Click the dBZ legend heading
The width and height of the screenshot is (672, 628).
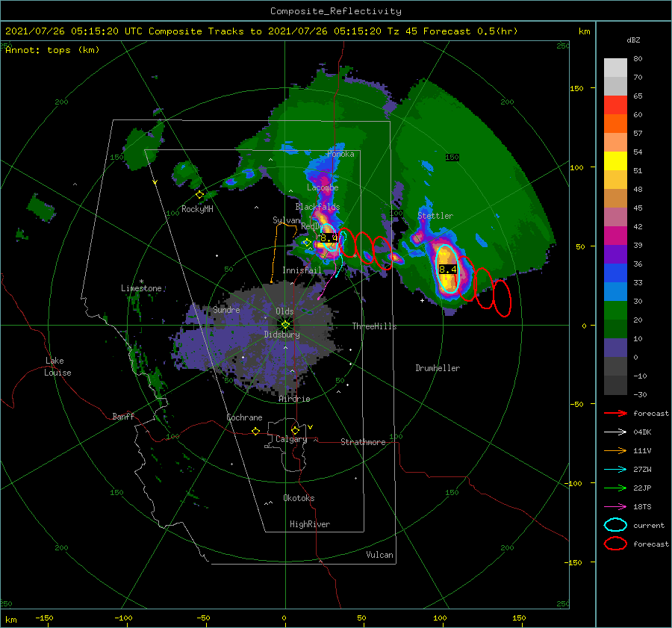tap(633, 40)
